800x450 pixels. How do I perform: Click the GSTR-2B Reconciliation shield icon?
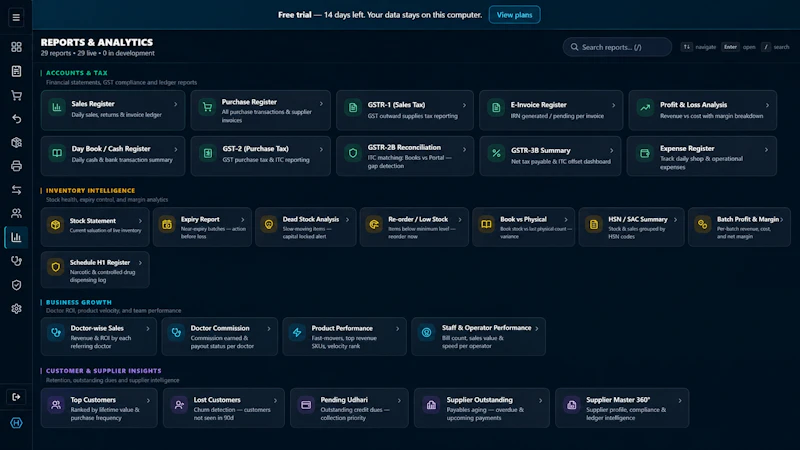(353, 153)
